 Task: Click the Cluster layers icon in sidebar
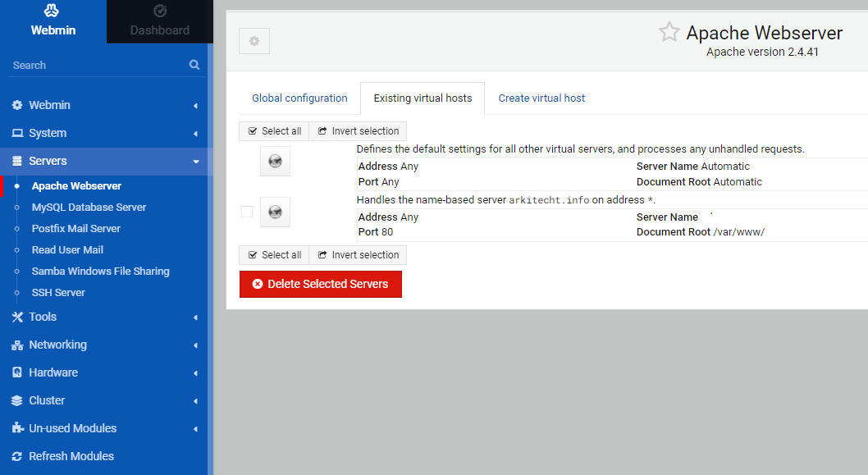coord(17,400)
